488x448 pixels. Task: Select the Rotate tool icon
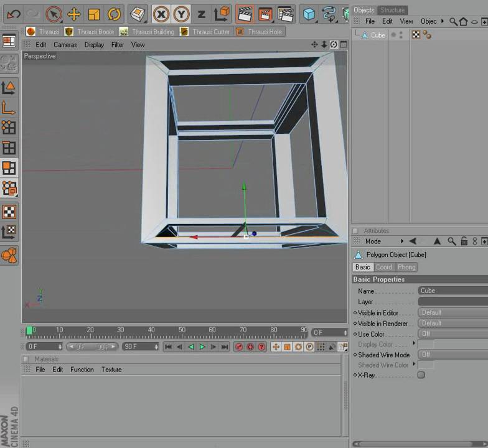[x=114, y=14]
